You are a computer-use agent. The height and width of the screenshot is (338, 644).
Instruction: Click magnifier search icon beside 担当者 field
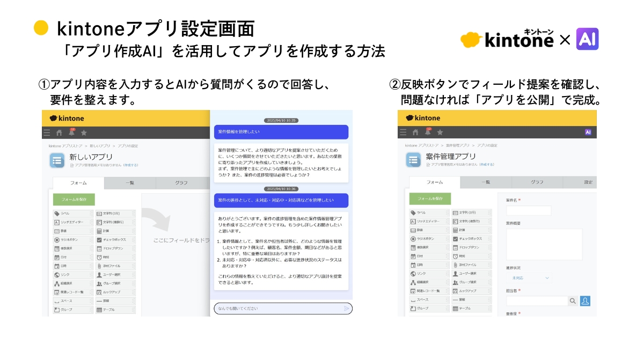tap(573, 301)
